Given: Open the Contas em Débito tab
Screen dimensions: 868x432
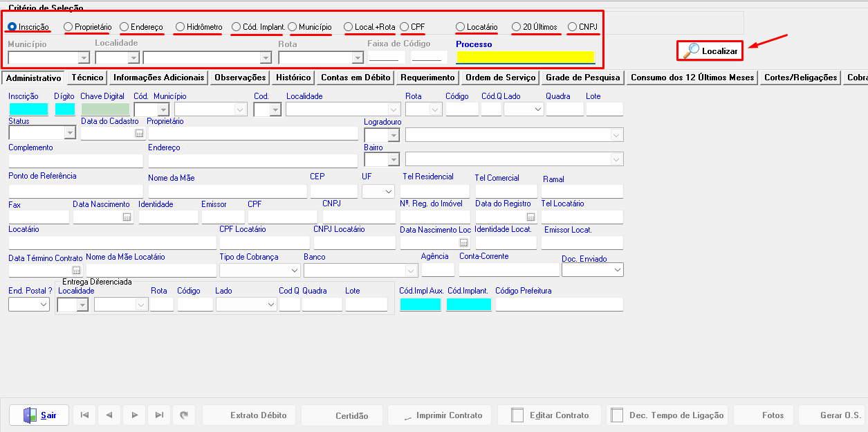Looking at the screenshot, I should pyautogui.click(x=355, y=78).
